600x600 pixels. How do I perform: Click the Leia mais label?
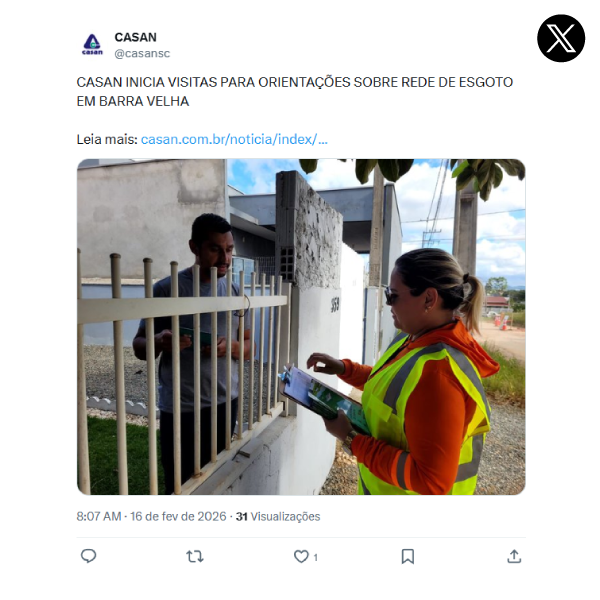pos(107,139)
